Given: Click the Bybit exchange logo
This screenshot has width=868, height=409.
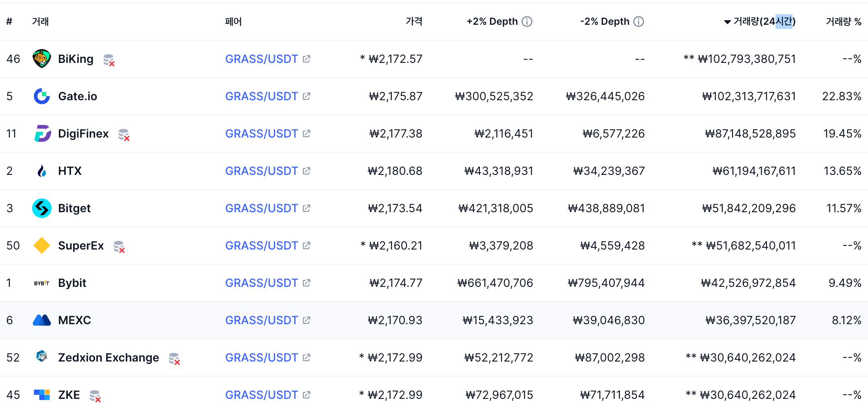Looking at the screenshot, I should (41, 283).
